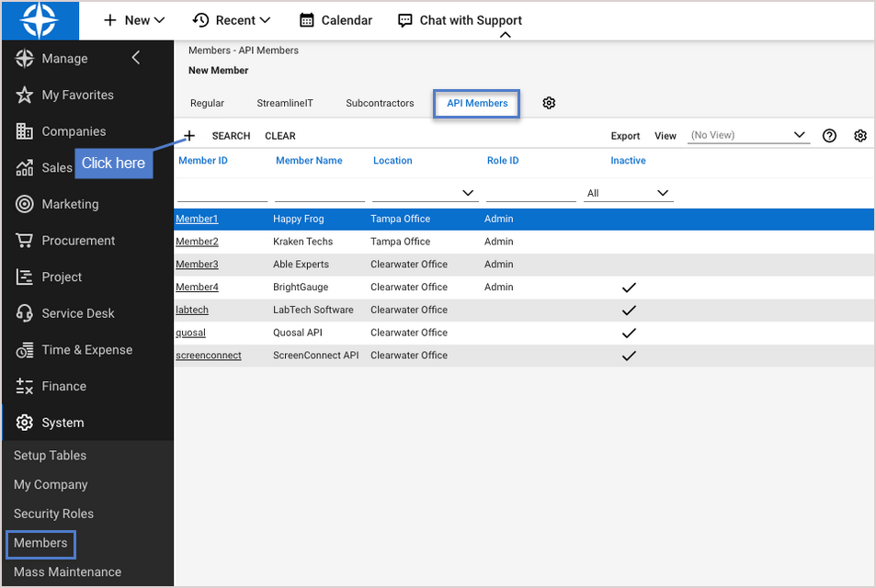The height and width of the screenshot is (588, 876).
Task: Open tab settings gear next to API Members
Action: point(549,103)
